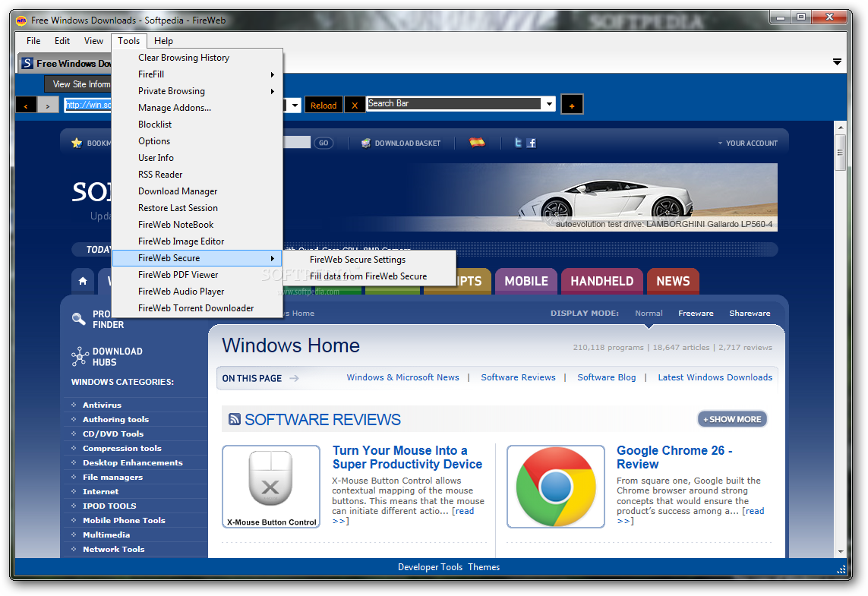868x596 pixels.
Task: Select Normal display mode
Action: (x=649, y=314)
